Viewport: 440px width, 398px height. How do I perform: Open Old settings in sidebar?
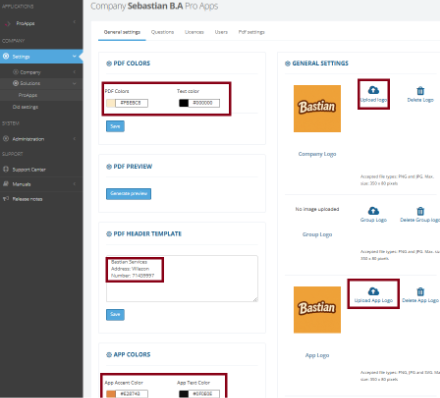coord(25,107)
